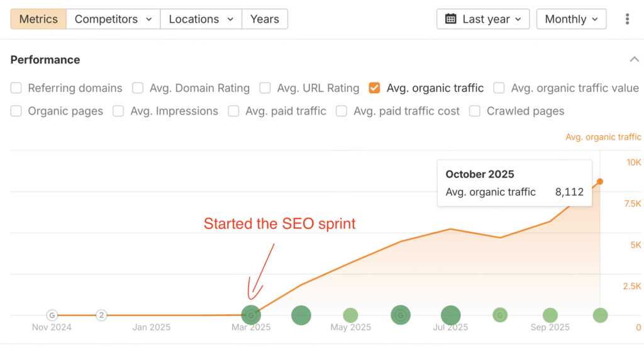This screenshot has width=644, height=347.
Task: Open the Locations dropdown tab
Action: point(201,19)
